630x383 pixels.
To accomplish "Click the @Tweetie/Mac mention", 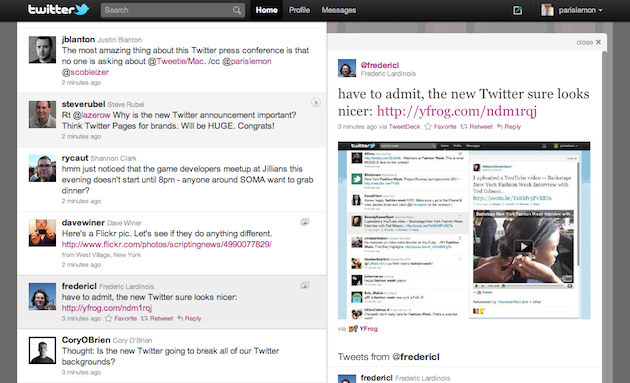I will 180,61.
